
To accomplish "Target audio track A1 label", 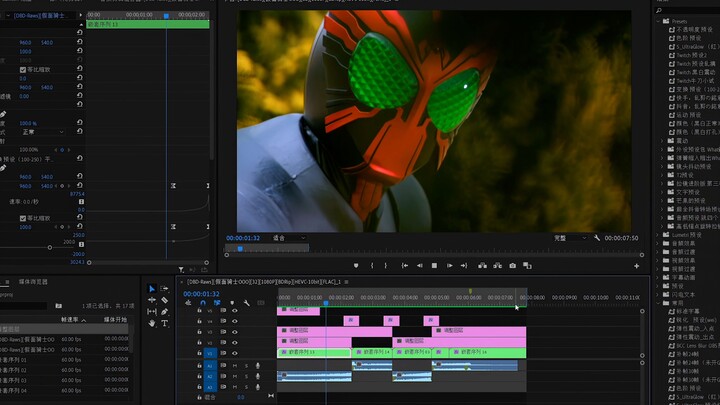I will coord(210,366).
